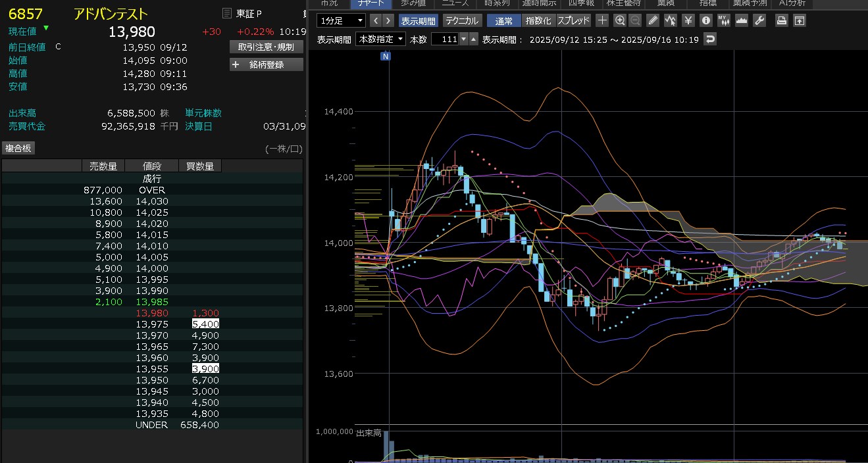Click the 成行 market order row
This screenshot has height=463, width=868.
(152, 179)
